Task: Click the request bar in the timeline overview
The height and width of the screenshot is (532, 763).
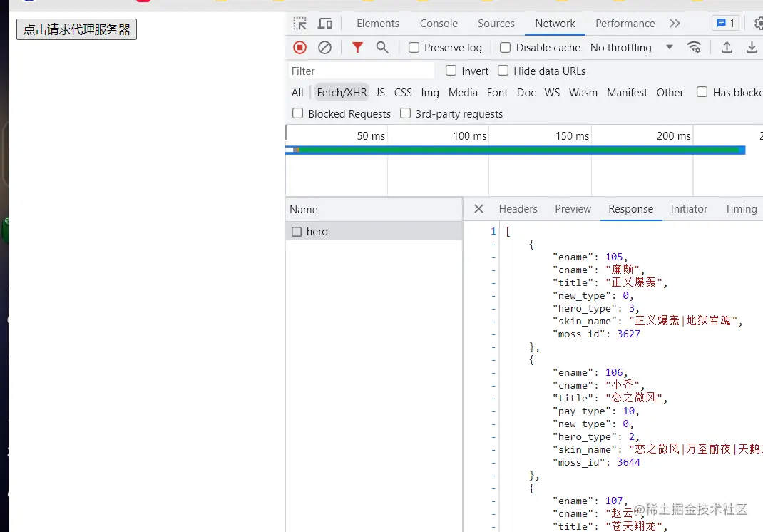Action: (x=516, y=150)
